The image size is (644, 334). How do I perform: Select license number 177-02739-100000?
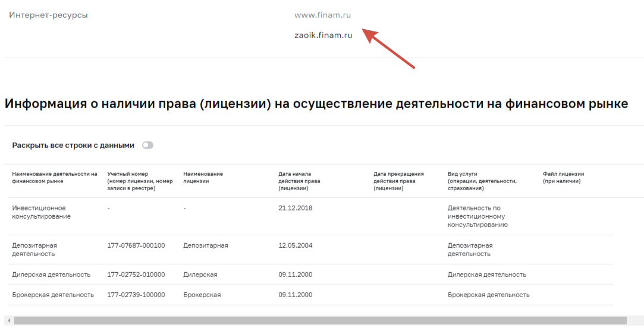pyautogui.click(x=136, y=295)
